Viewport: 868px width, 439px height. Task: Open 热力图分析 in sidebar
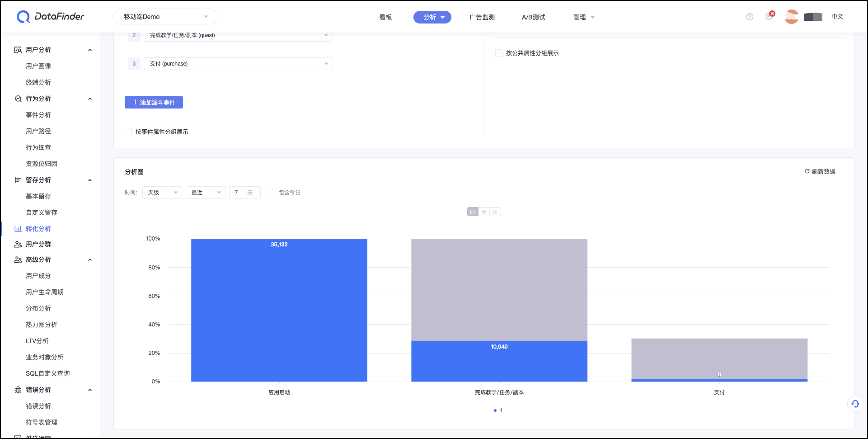tap(42, 325)
